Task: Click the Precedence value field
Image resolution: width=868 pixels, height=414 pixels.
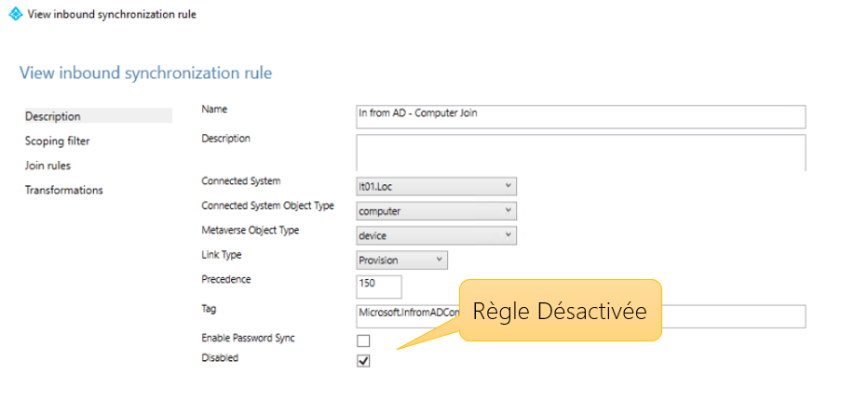Action: (378, 286)
